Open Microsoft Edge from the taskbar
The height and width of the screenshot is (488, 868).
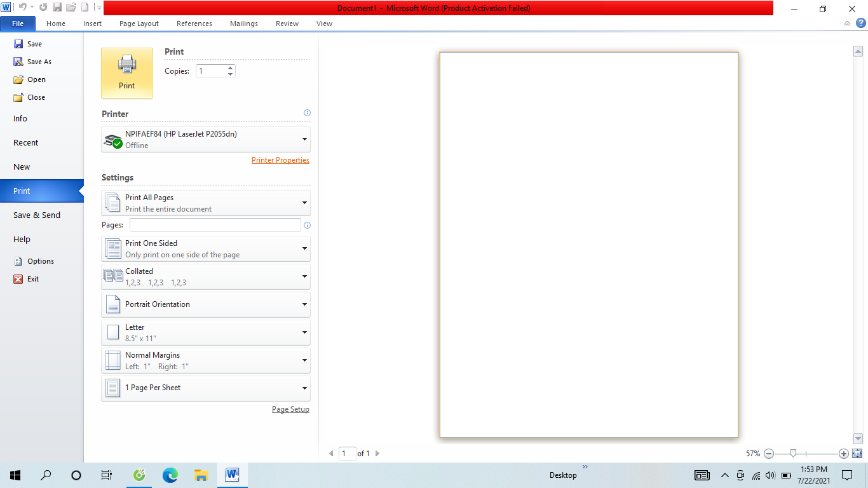pos(170,475)
